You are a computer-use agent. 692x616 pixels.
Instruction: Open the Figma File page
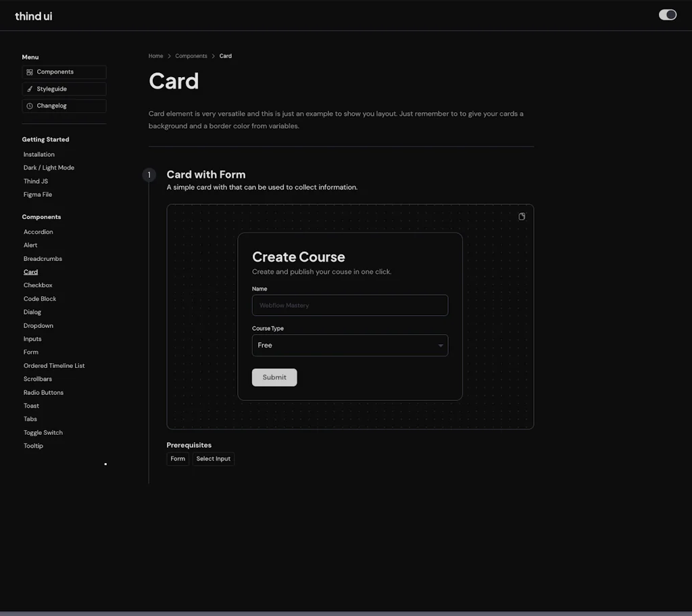click(37, 194)
